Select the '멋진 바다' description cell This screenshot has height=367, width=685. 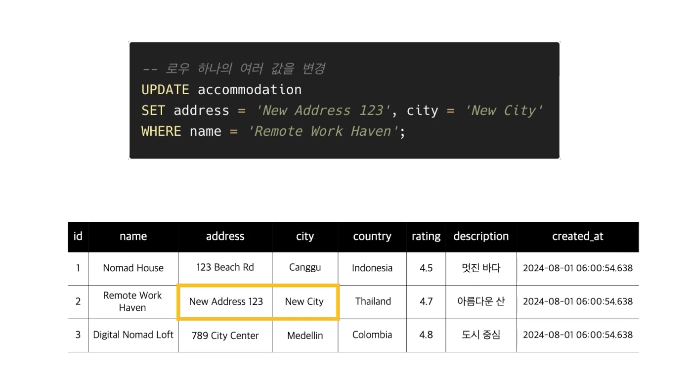(481, 268)
